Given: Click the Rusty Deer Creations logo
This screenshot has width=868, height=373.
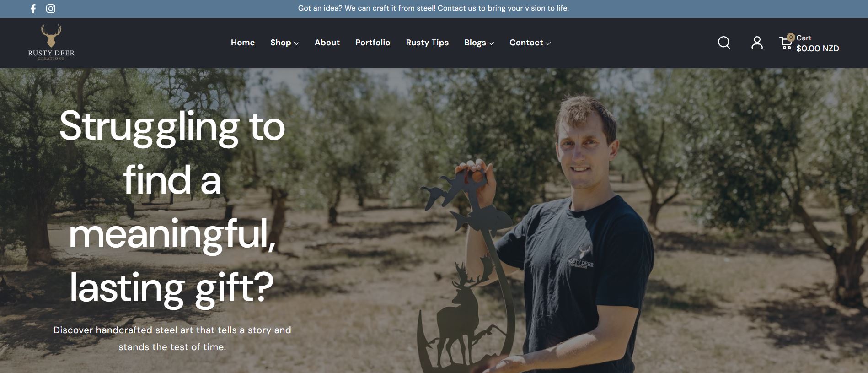Looking at the screenshot, I should 51,42.
